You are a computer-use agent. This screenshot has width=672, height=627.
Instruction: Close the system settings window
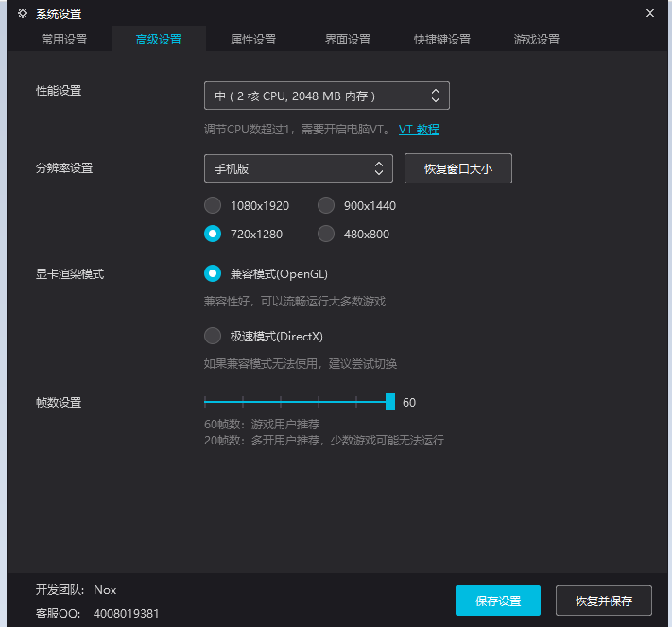coord(649,14)
